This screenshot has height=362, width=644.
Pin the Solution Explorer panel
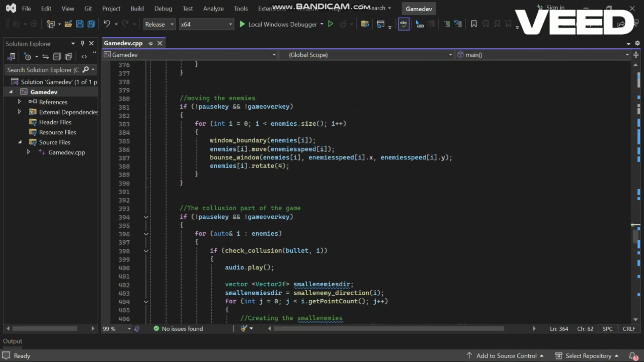[82, 43]
